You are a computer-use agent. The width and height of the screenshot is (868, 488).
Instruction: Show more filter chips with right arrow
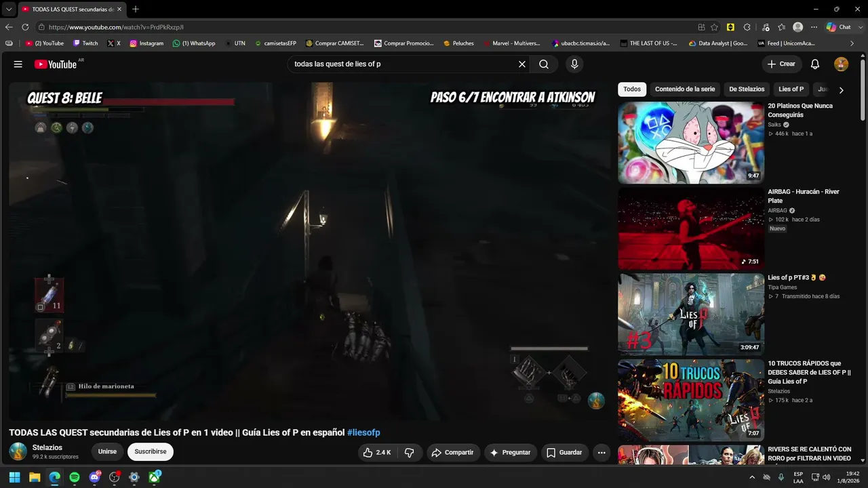click(x=841, y=90)
